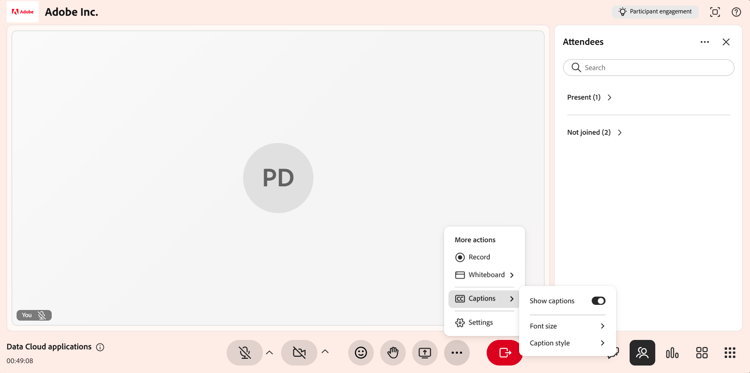Turn on the camera

click(x=299, y=353)
